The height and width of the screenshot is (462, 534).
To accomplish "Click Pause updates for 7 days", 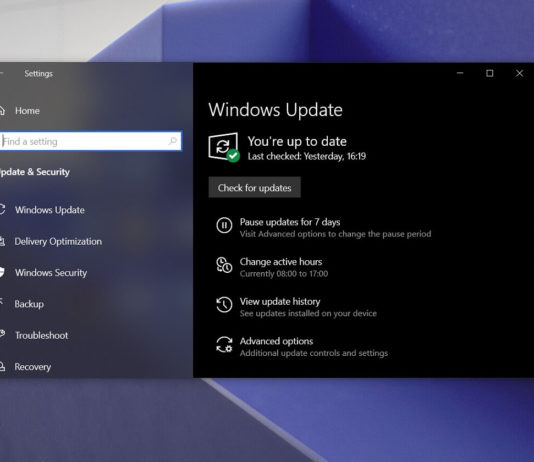I will pyautogui.click(x=290, y=222).
